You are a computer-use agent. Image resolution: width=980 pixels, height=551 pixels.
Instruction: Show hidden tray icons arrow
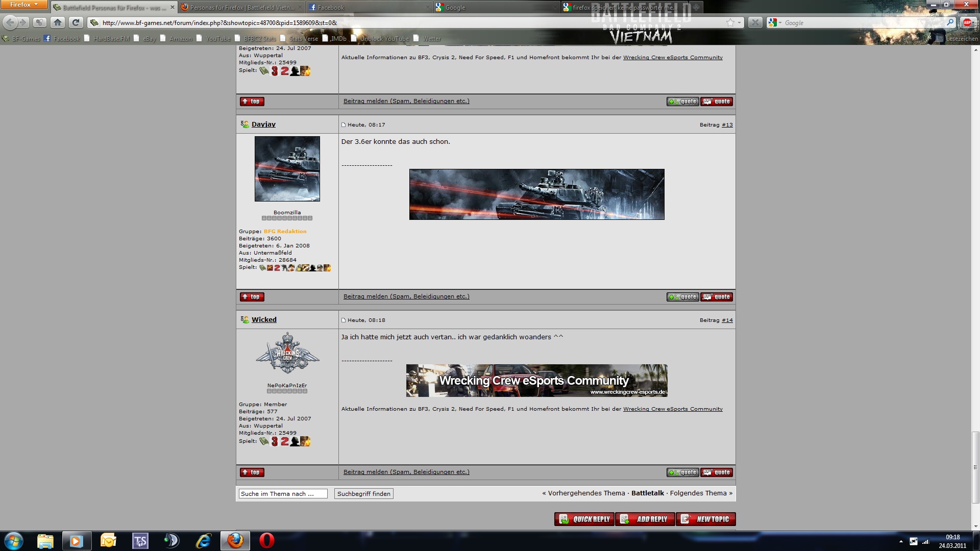901,541
